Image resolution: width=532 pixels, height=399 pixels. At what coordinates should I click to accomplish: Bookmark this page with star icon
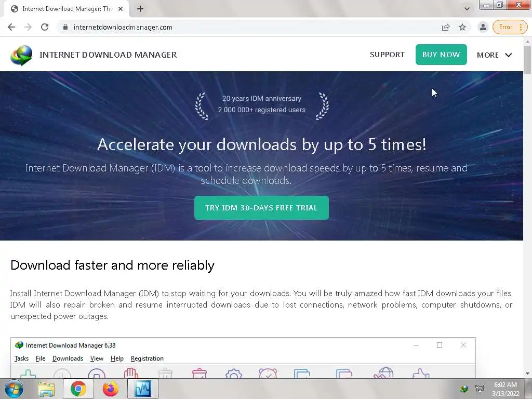[462, 27]
